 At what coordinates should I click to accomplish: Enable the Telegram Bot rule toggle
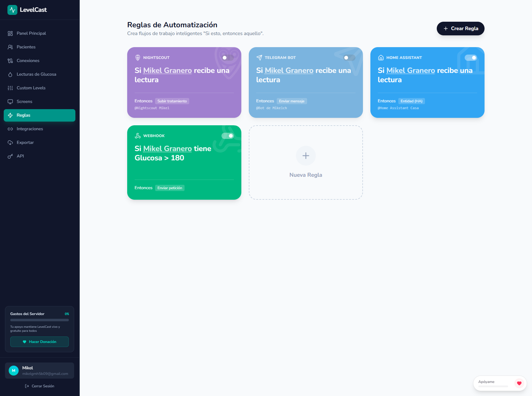click(349, 58)
